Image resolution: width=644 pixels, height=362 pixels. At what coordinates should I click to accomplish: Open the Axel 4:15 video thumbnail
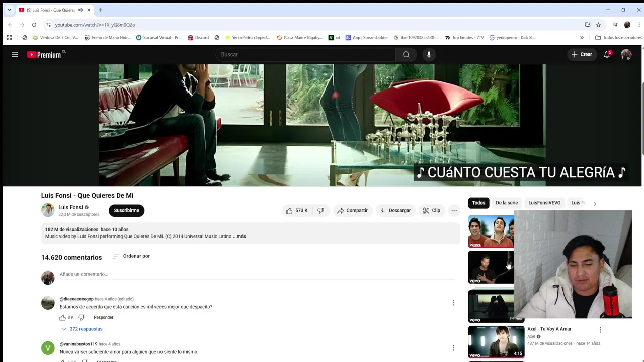coord(496,341)
